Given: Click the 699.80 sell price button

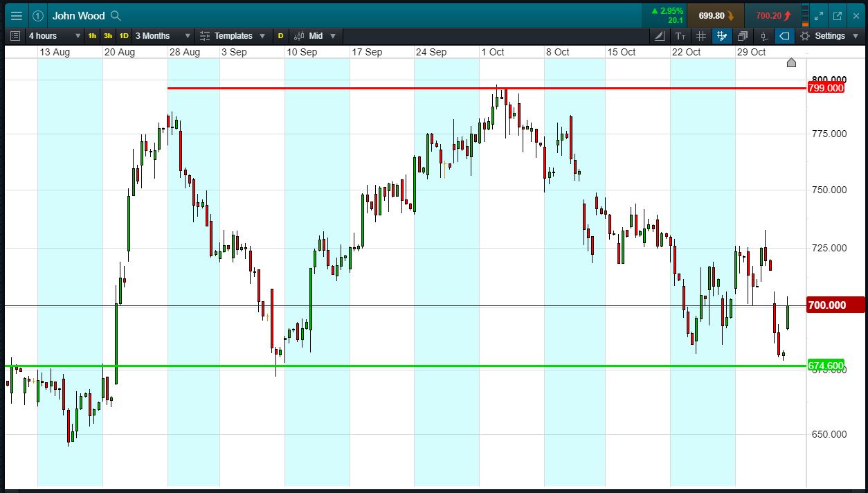Looking at the screenshot, I should point(716,15).
